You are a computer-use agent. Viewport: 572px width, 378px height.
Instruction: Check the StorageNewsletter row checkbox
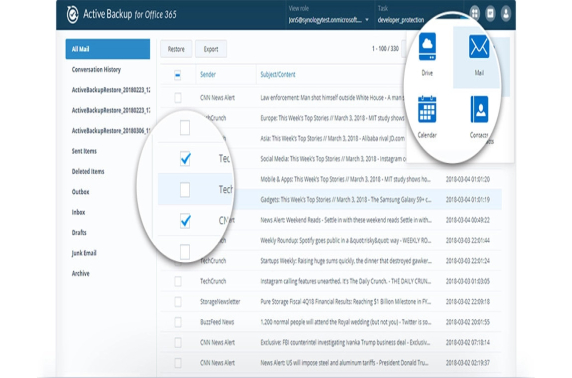coord(178,302)
